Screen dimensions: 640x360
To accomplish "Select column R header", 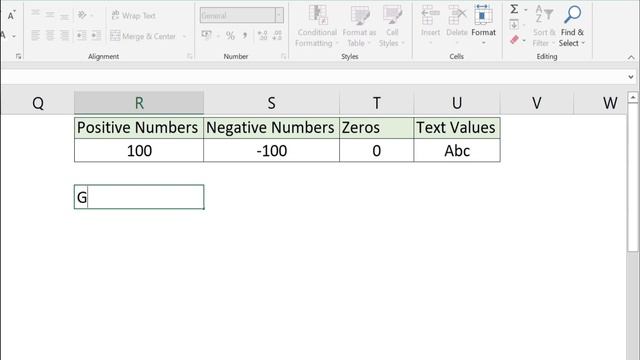I will [x=139, y=103].
